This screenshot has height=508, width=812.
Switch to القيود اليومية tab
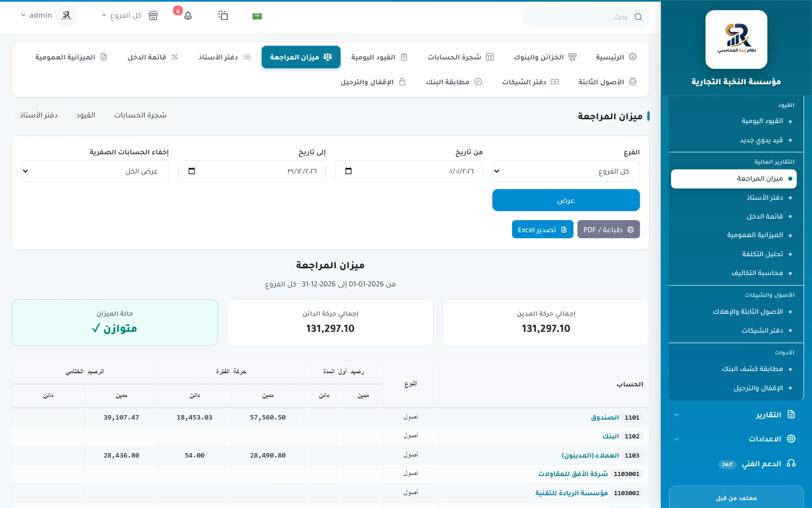[x=379, y=57]
